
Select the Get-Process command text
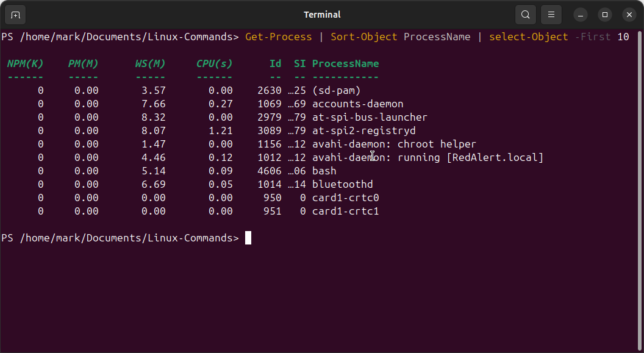click(278, 37)
